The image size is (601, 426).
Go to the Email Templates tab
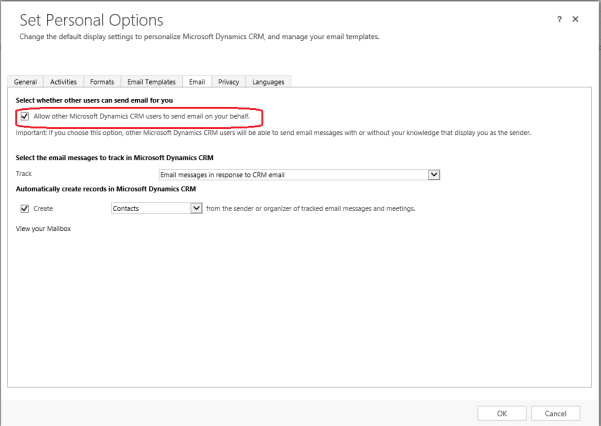click(151, 82)
